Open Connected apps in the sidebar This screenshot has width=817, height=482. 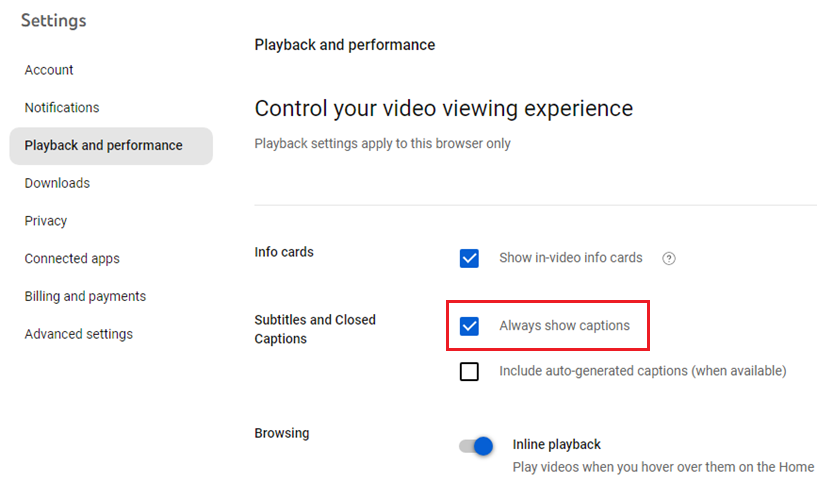[x=72, y=259]
